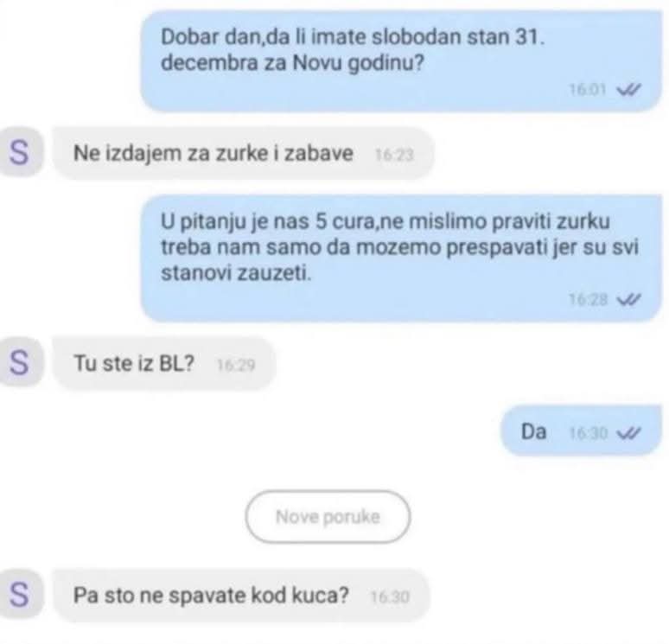669x644 pixels.
Task: Select the 'U pitanju je nas 5 cura' message
Action: [x=401, y=258]
